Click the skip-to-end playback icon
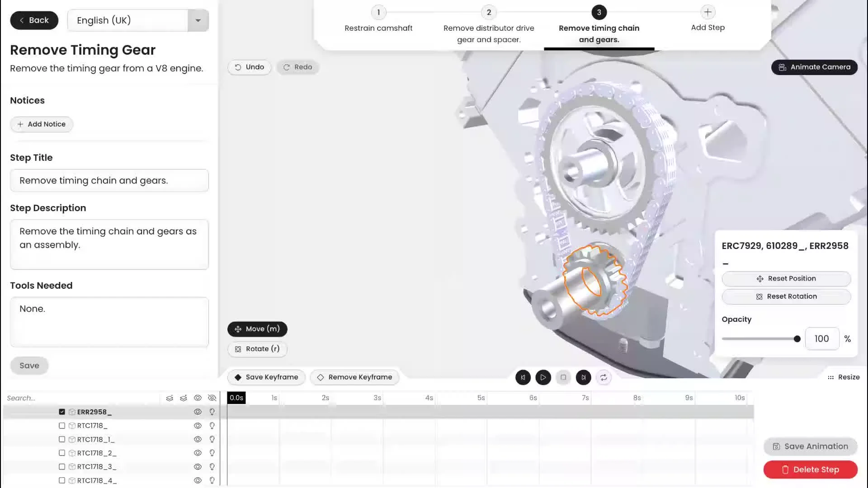868x488 pixels. coord(583,377)
